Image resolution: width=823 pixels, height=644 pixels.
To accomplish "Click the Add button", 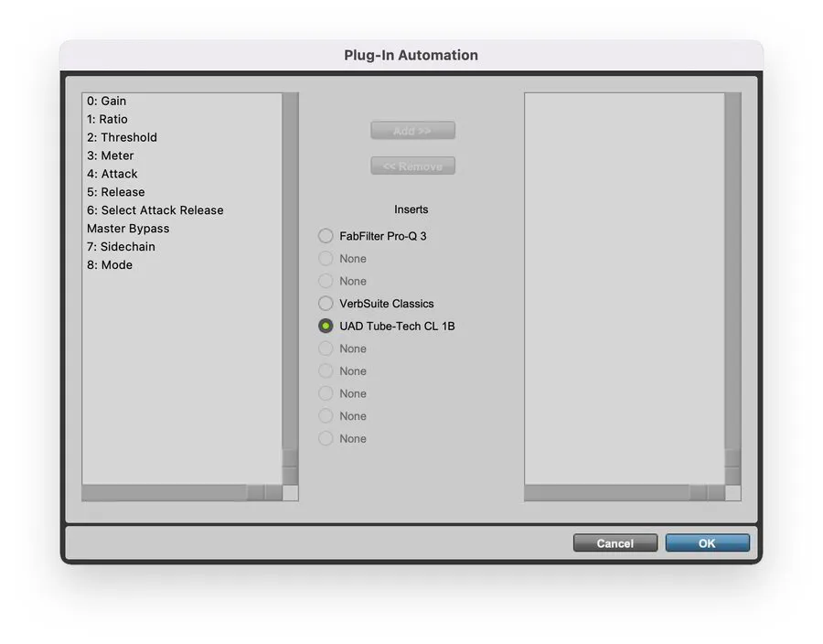I will [412, 130].
